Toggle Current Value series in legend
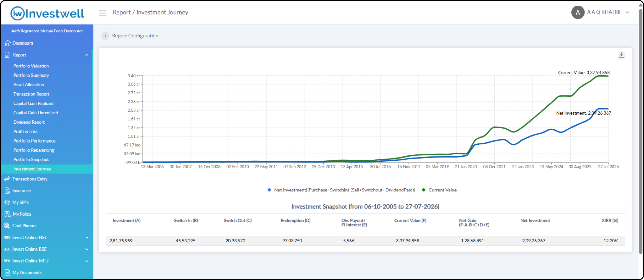Screen dimensions: 644x280 tap(439, 190)
